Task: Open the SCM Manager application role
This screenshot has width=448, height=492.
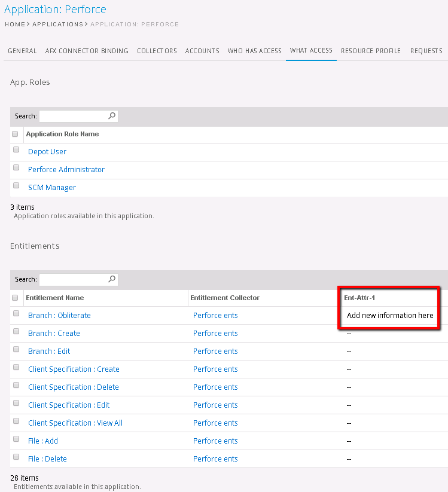Action: pyautogui.click(x=51, y=187)
